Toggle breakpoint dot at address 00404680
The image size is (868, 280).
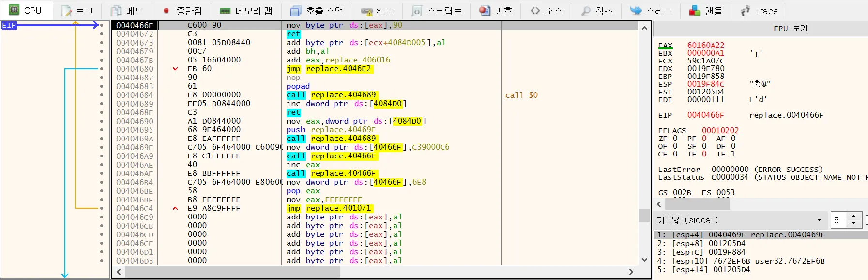(x=102, y=69)
